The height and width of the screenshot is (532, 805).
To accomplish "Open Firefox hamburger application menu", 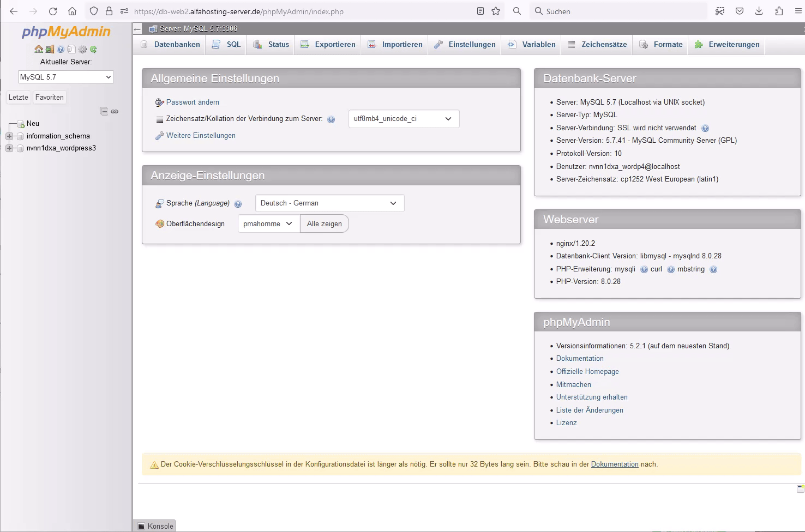I will [x=798, y=11].
